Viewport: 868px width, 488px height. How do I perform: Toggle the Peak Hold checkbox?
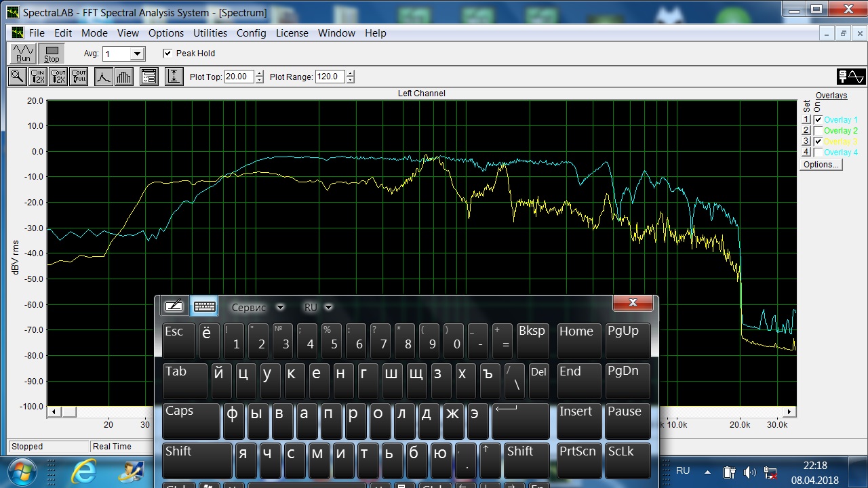(x=167, y=54)
